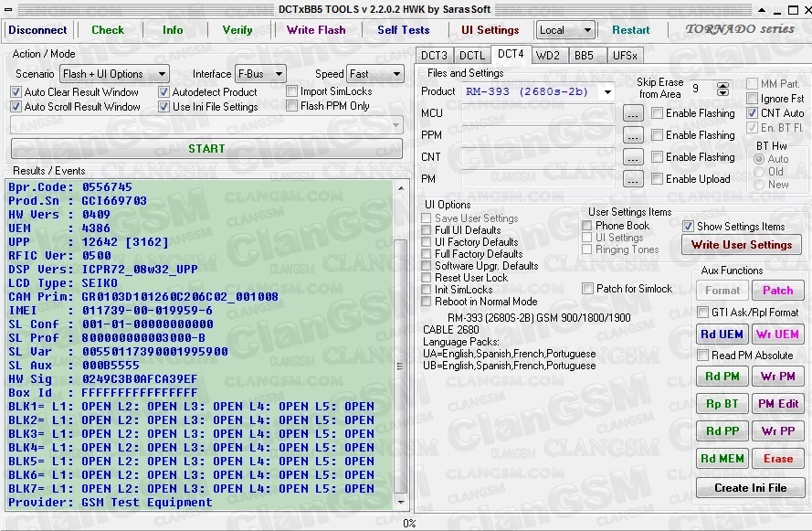Screen dimensions: 812x531
Task: Click the Rp BT button
Action: [722, 404]
